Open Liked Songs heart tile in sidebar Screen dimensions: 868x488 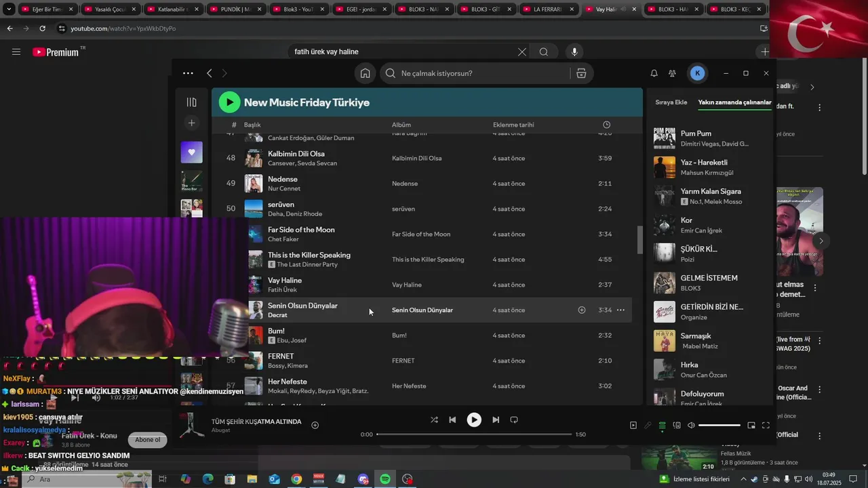coord(192,152)
